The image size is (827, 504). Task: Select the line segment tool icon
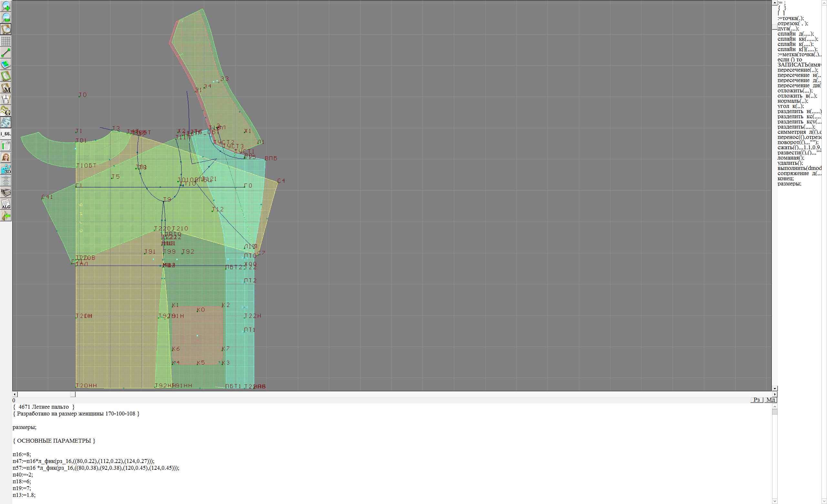point(6,53)
